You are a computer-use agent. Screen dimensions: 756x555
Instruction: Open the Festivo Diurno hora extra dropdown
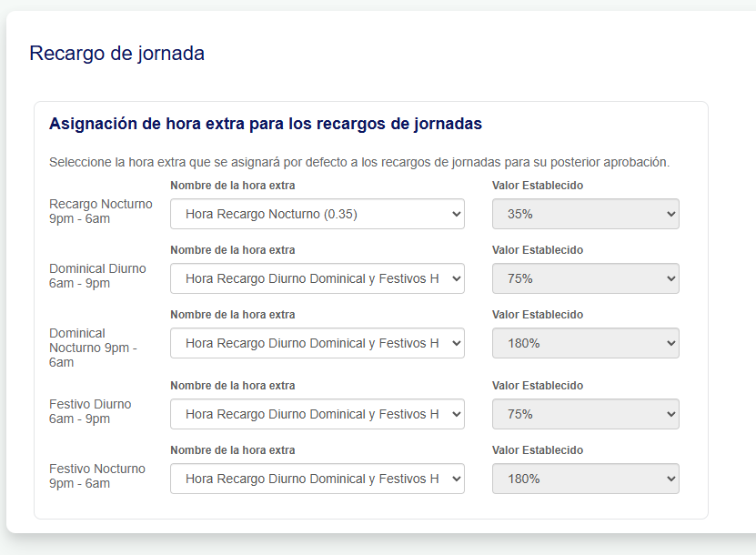318,414
